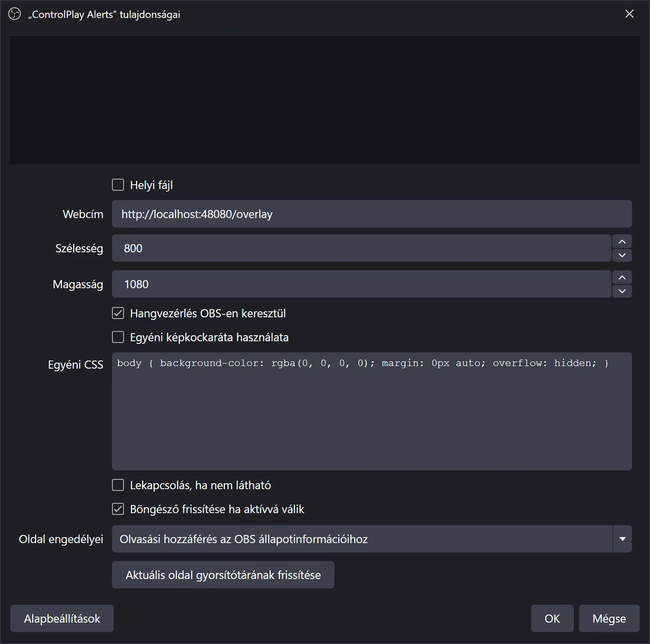Enable the Helyi fájl checkbox
The height and width of the screenshot is (644, 650).
118,185
